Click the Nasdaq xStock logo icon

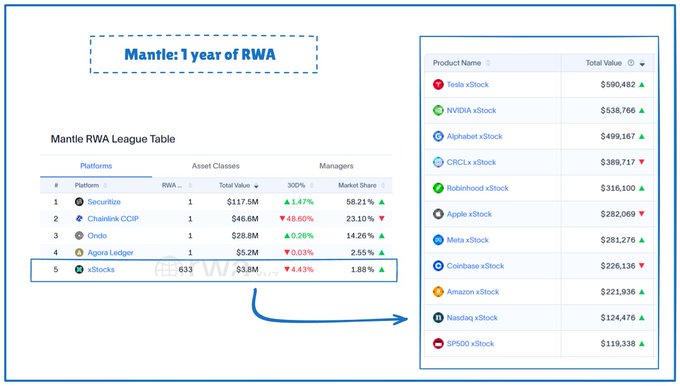tap(438, 317)
